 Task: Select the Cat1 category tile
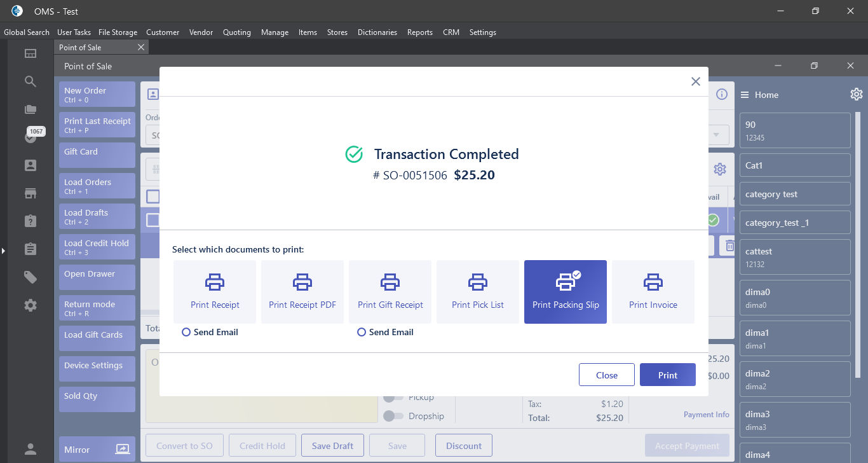[x=795, y=165]
